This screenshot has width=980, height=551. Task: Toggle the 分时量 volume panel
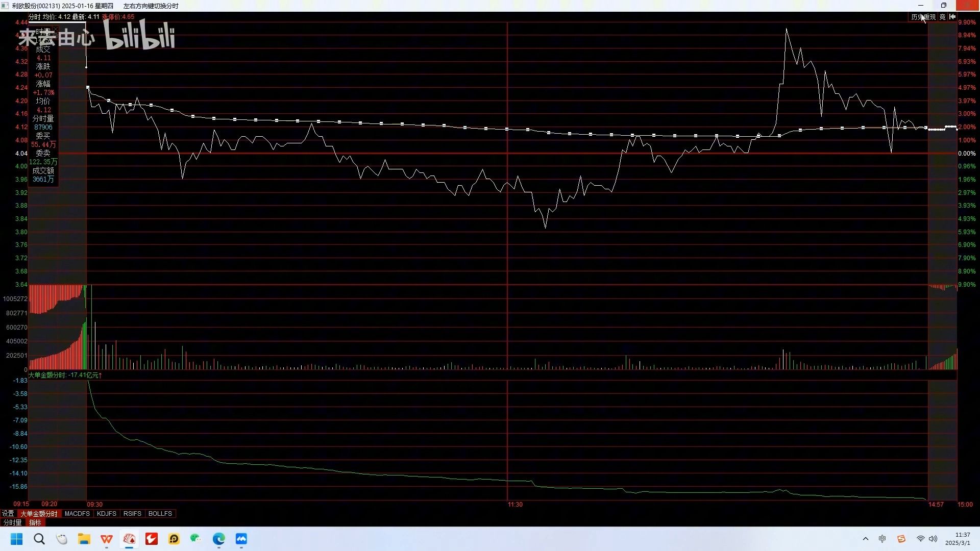[x=12, y=522]
